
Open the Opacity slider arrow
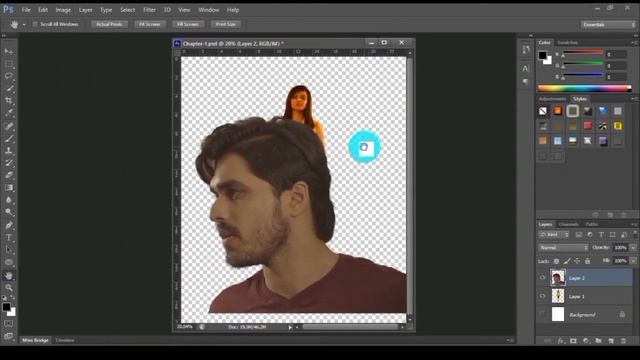(x=633, y=248)
